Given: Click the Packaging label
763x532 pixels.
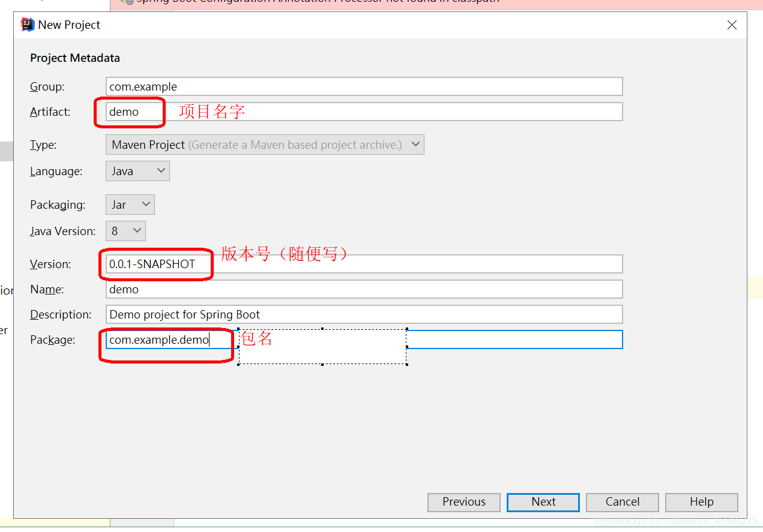Looking at the screenshot, I should (58, 205).
